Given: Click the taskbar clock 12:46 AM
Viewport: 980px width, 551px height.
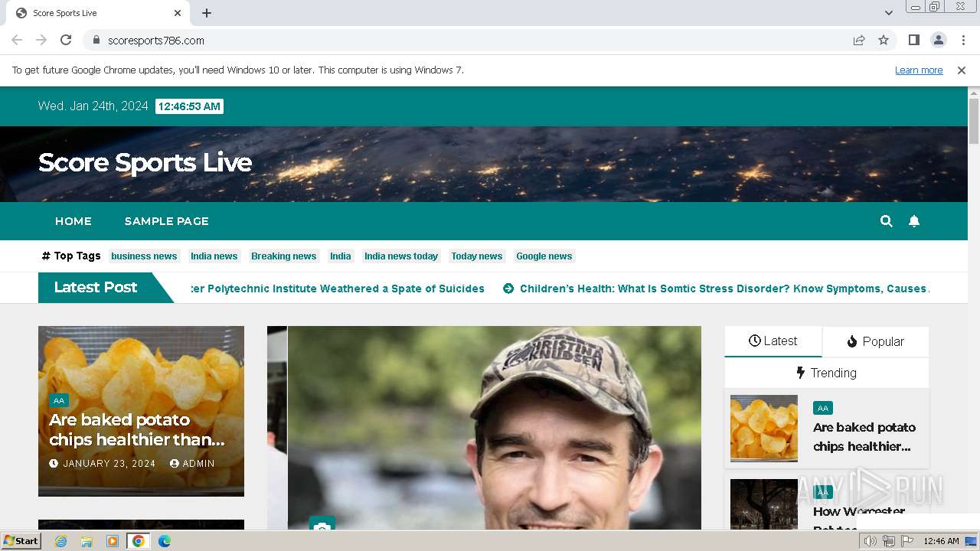Looking at the screenshot, I should click(x=941, y=541).
